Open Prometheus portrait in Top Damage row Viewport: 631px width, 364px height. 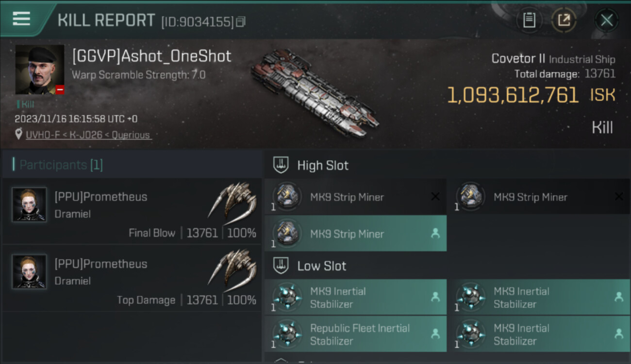coord(29,271)
